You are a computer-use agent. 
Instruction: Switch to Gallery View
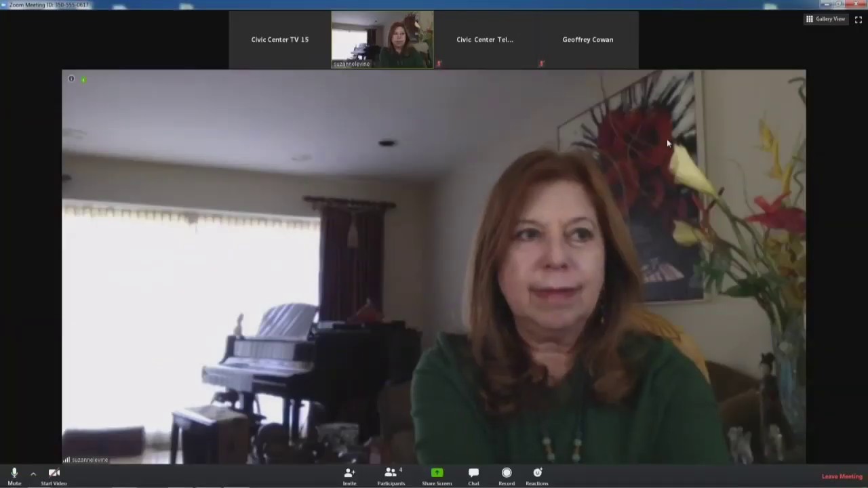825,19
